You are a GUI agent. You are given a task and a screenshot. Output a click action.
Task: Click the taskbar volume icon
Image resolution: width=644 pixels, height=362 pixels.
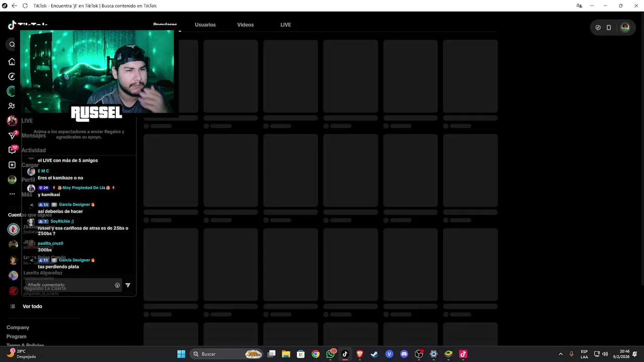(x=605, y=354)
